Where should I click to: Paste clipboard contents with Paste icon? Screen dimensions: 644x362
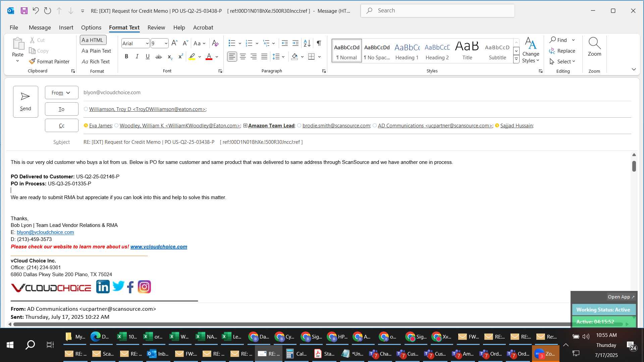pyautogui.click(x=18, y=44)
